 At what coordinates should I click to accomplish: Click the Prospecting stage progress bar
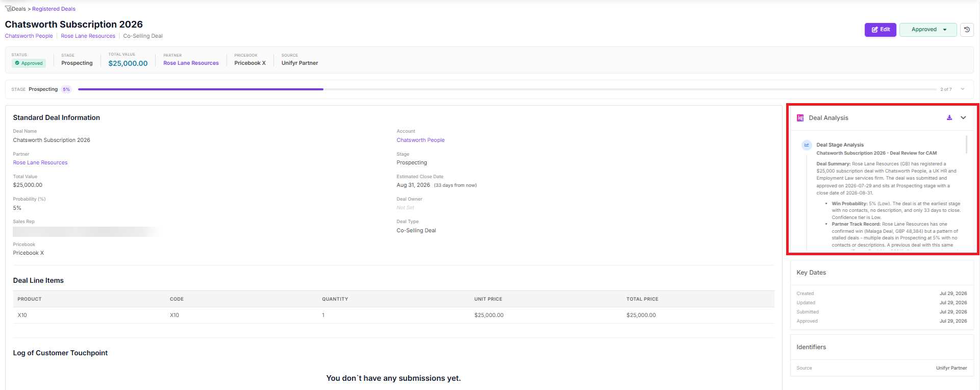tap(507, 89)
